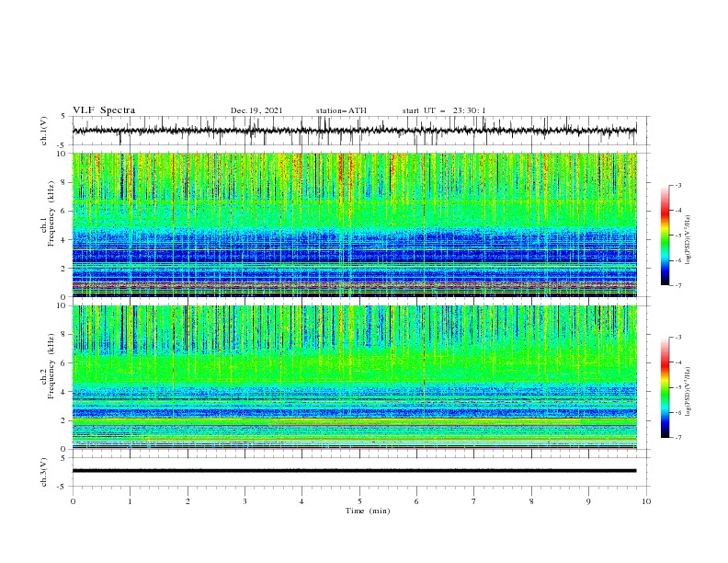728x563 pixels.
Task: Click time axis tick label "2"
Action: 188,501
